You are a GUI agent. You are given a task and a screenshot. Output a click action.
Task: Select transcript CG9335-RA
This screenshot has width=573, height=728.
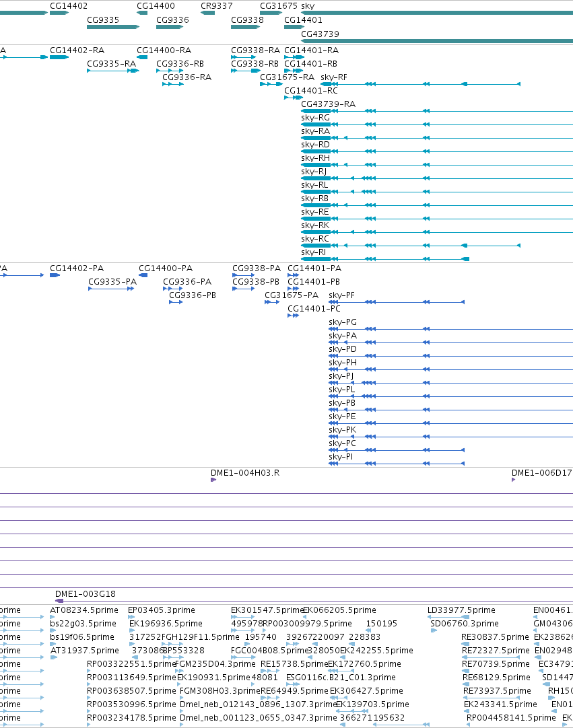[x=112, y=64]
